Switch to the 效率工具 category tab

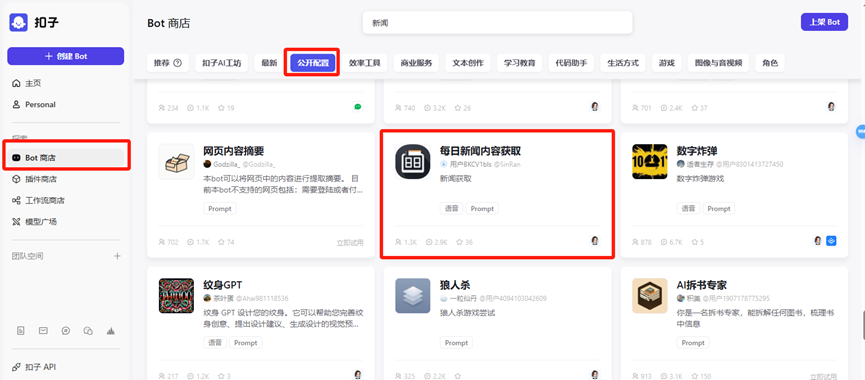click(365, 63)
